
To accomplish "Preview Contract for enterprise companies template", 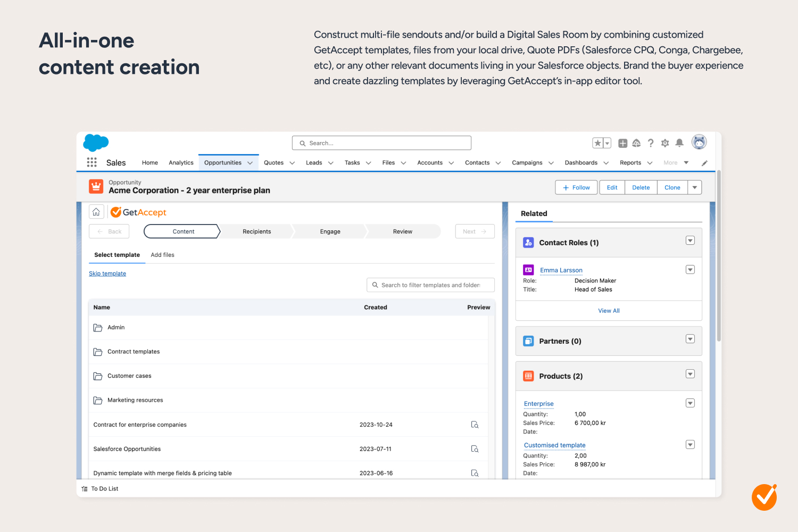I will [x=475, y=425].
